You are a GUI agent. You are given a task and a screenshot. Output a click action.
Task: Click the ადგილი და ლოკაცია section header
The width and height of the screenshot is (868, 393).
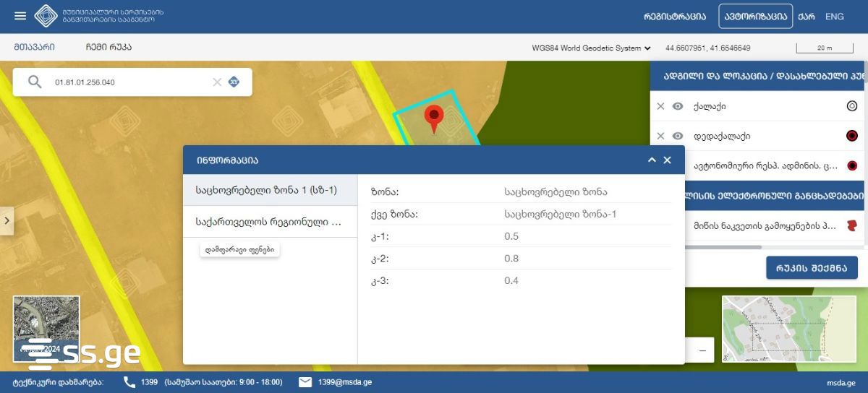[759, 76]
